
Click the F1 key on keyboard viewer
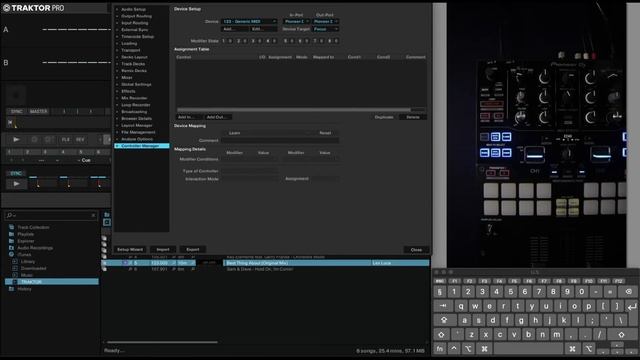coord(455,281)
